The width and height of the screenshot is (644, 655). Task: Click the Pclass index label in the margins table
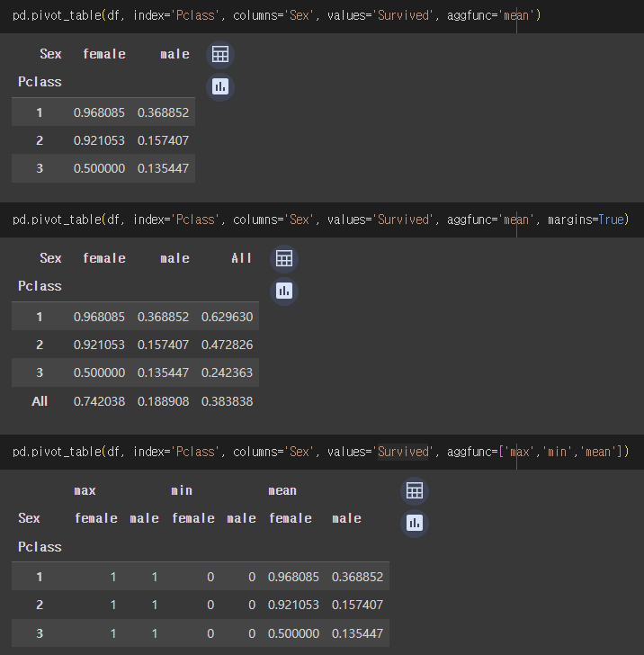40,286
